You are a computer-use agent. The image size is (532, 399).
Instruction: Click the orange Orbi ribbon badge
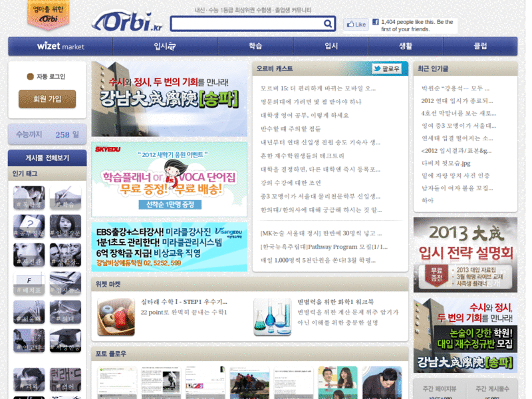[49, 15]
